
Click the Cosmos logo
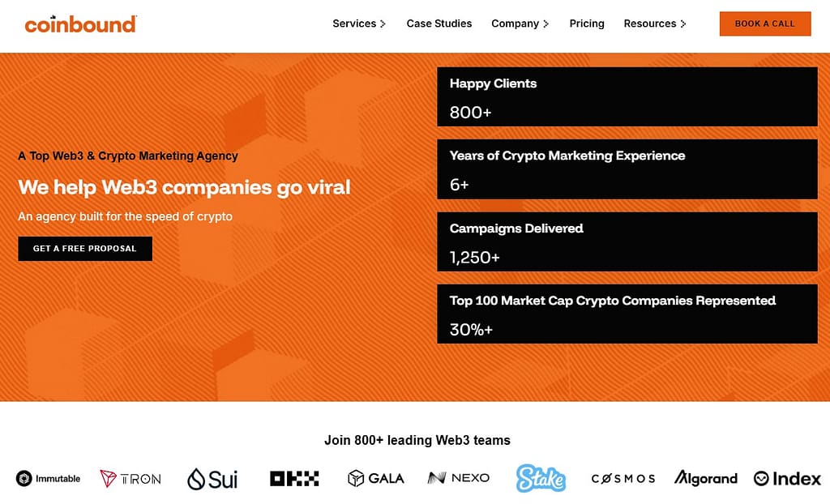point(622,478)
